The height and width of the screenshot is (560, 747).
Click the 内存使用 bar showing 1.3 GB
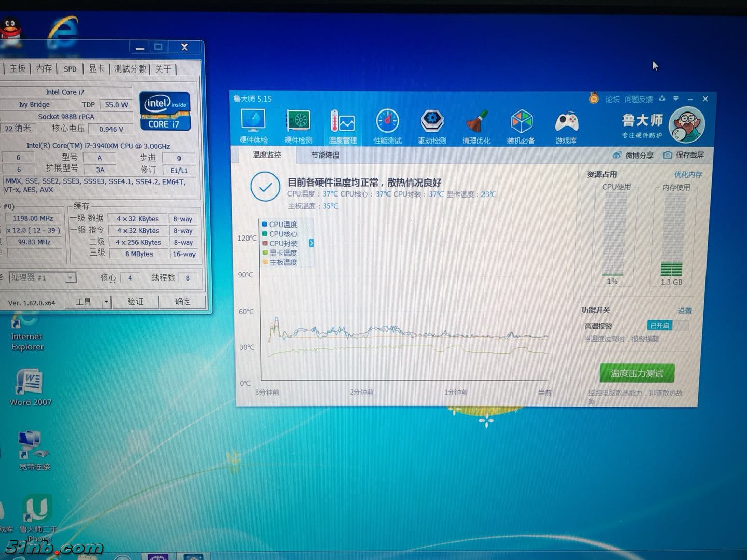tap(671, 234)
